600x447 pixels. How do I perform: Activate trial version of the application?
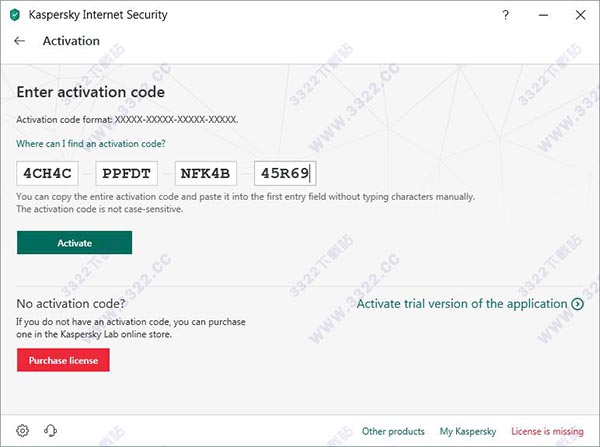(x=462, y=304)
